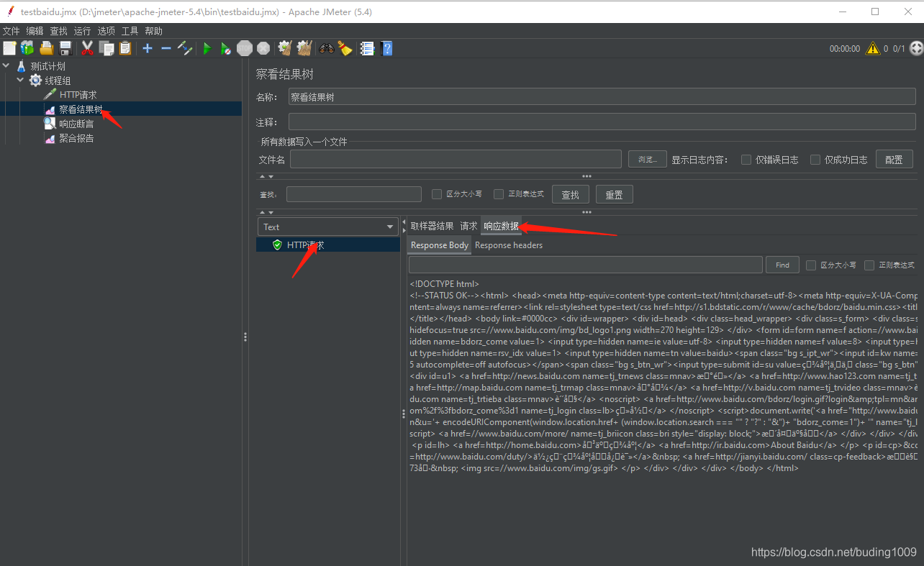The image size is (924, 566).
Task: Click the Stop sign icon
Action: [245, 48]
